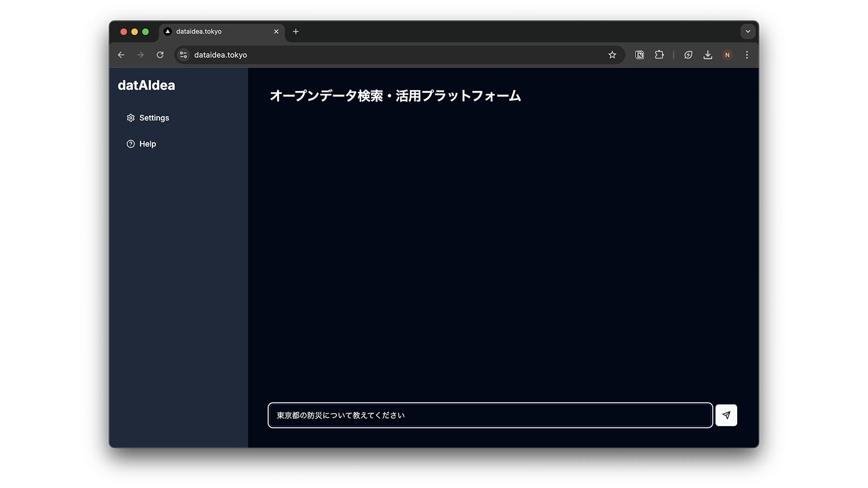Click the address bar URL dataidea.tokyo

click(220, 55)
